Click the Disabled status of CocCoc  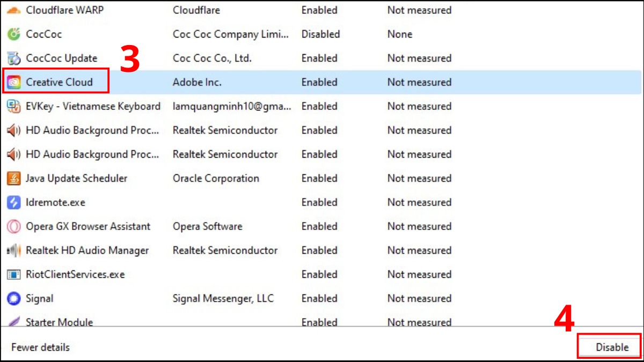click(x=320, y=34)
